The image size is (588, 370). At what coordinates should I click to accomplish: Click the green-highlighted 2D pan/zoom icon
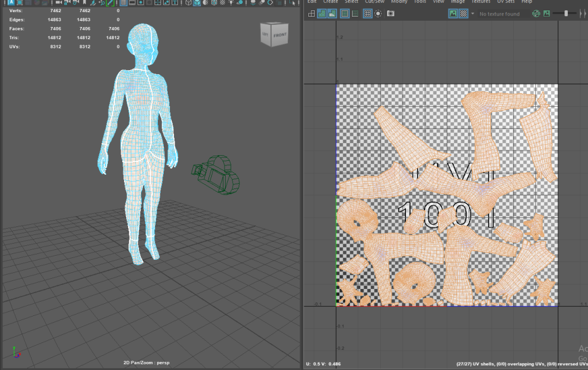(109, 3)
